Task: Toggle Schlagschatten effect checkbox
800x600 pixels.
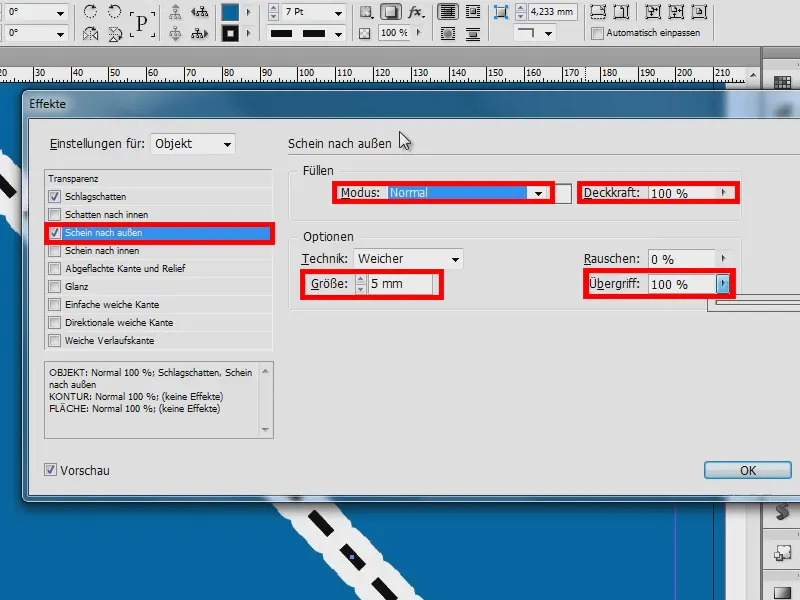Action: 55,196
